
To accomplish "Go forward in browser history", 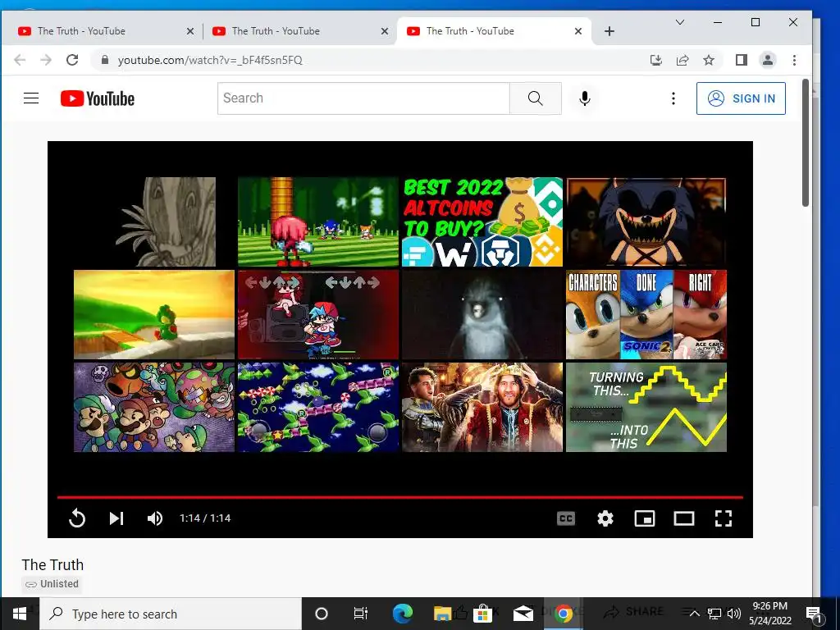I will [x=46, y=60].
